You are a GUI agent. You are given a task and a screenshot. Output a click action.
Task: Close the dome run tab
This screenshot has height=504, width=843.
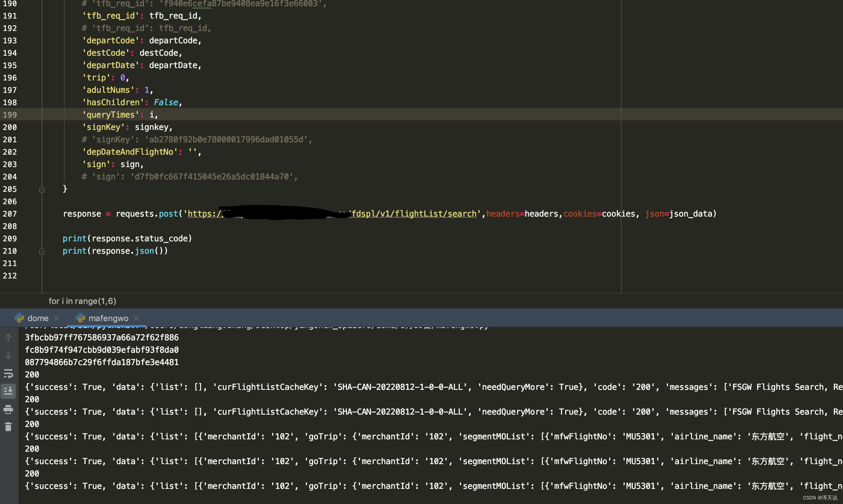pyautogui.click(x=56, y=318)
